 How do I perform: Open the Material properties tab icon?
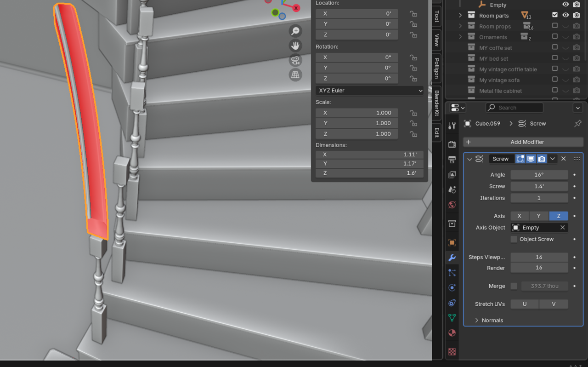click(x=452, y=333)
